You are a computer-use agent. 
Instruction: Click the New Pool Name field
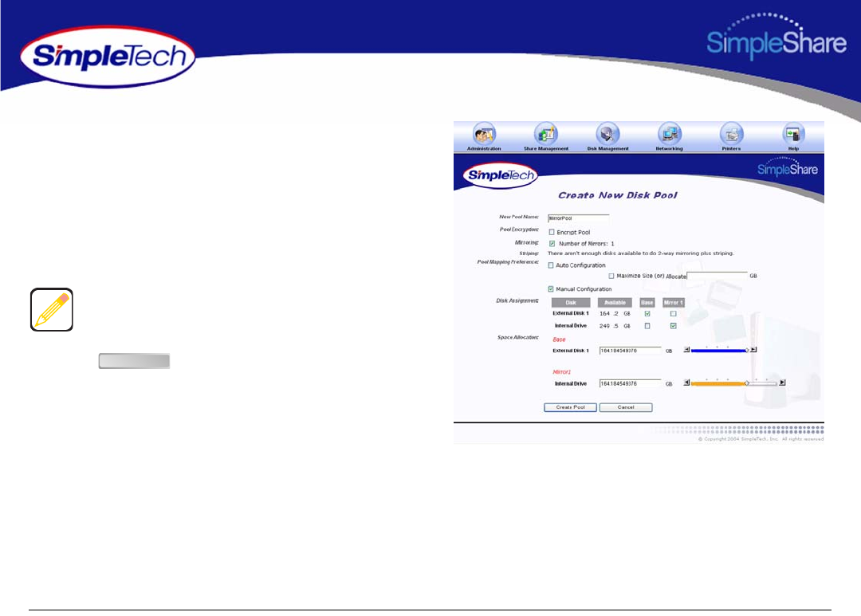578,218
